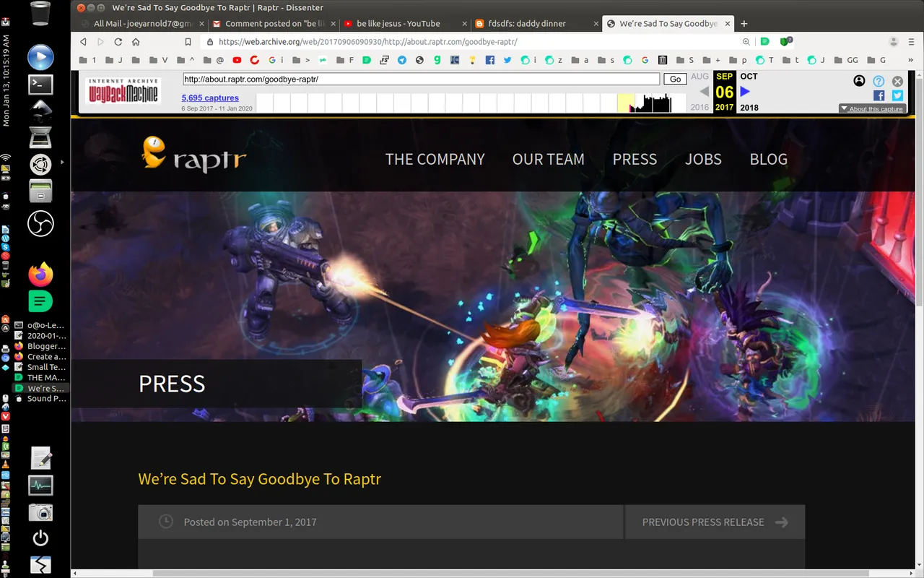
Task: Open THE COMPANY menu item
Action: 435,159
